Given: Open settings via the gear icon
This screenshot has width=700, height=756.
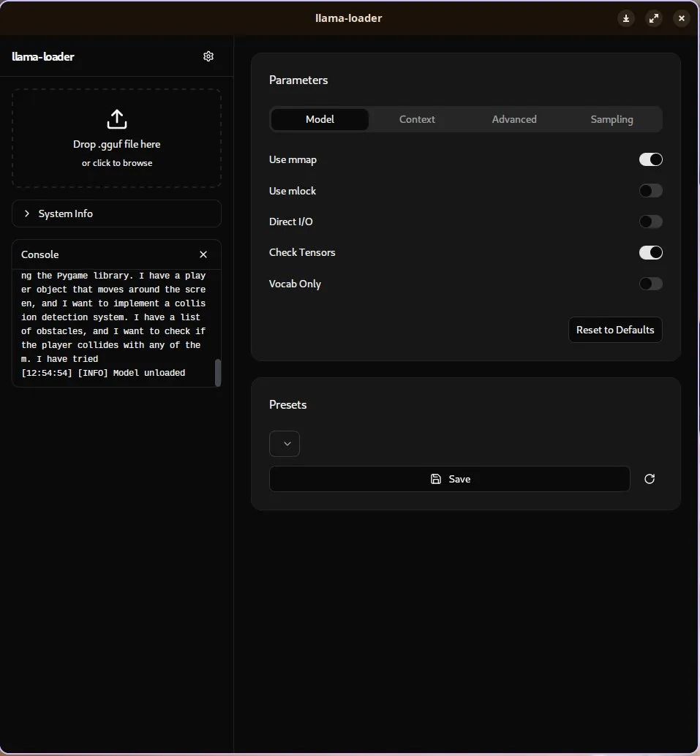Looking at the screenshot, I should click(208, 56).
